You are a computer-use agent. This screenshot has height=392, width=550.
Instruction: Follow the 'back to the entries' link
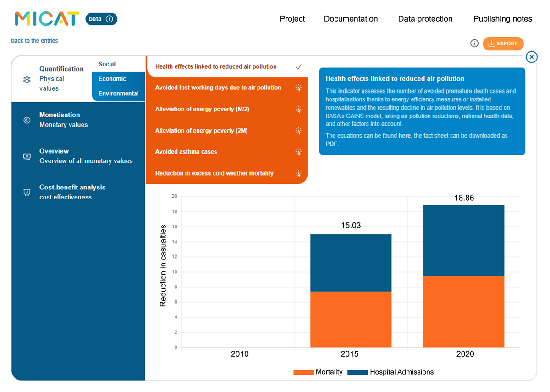[35, 41]
